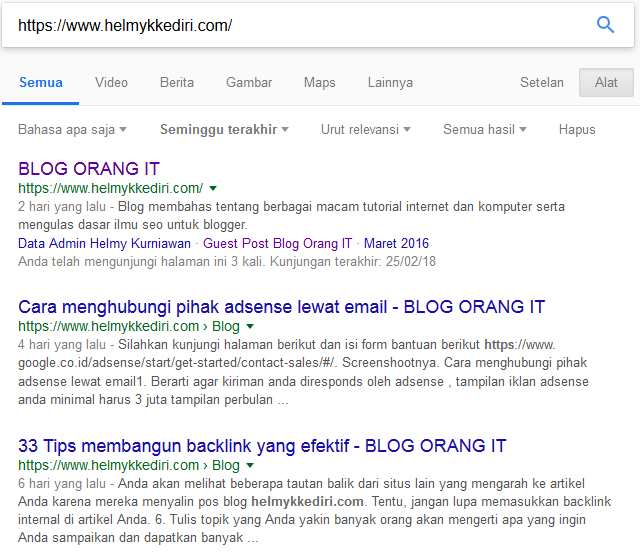Viewport: 640px width, 557px height.
Task: Open the BLOG ORANG IT result title
Action: point(89,169)
